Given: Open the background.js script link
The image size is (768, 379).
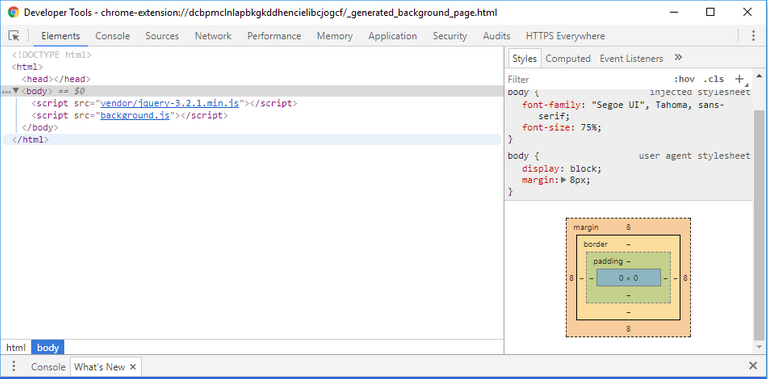Looking at the screenshot, I should [135, 116].
